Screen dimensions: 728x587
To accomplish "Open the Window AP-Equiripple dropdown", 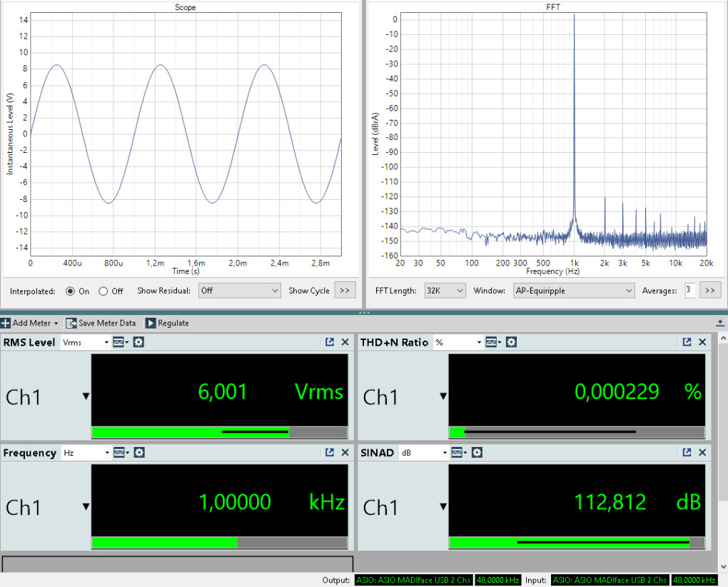I will 574,291.
